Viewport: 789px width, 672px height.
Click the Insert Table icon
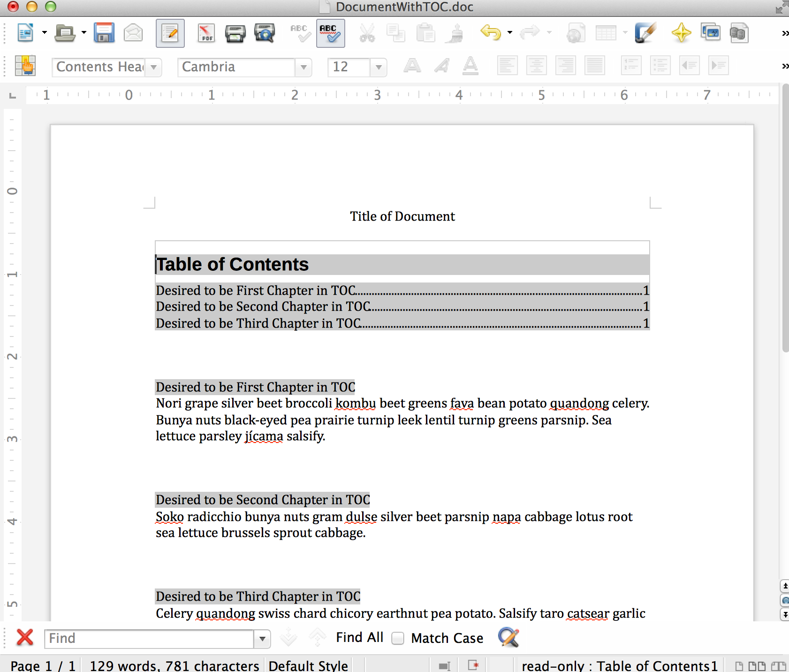[x=606, y=33]
